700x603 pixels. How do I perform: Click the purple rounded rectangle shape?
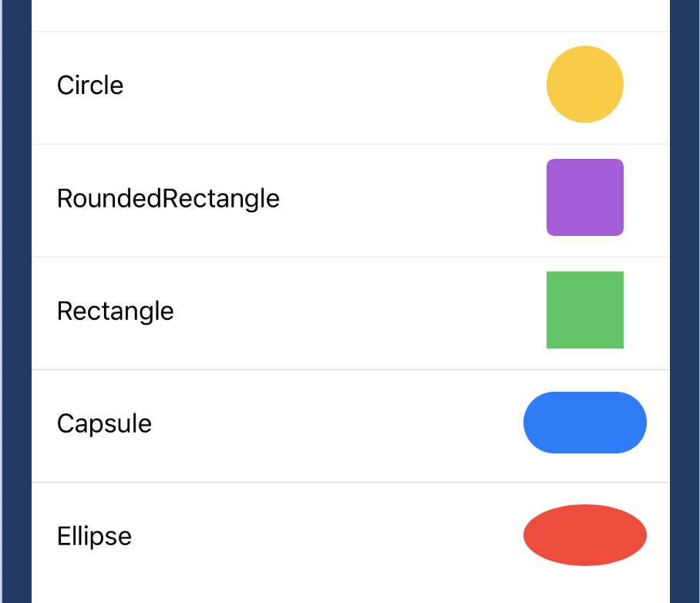(x=585, y=197)
